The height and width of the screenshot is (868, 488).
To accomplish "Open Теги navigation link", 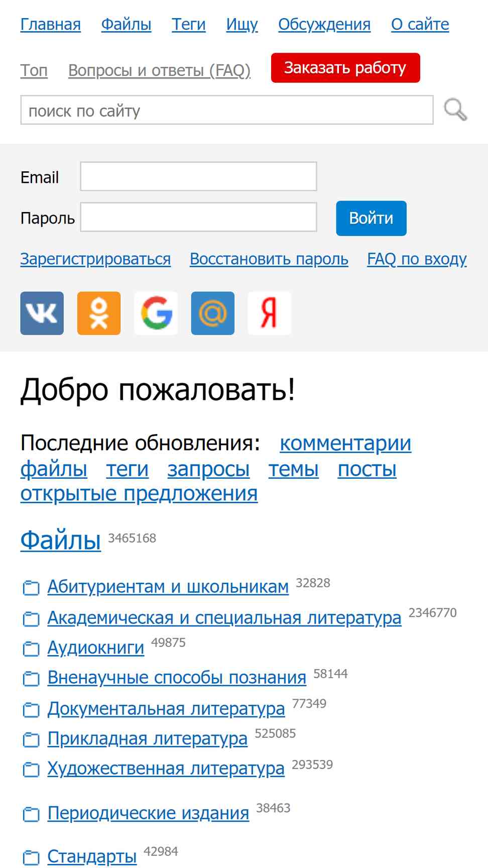I will [189, 24].
